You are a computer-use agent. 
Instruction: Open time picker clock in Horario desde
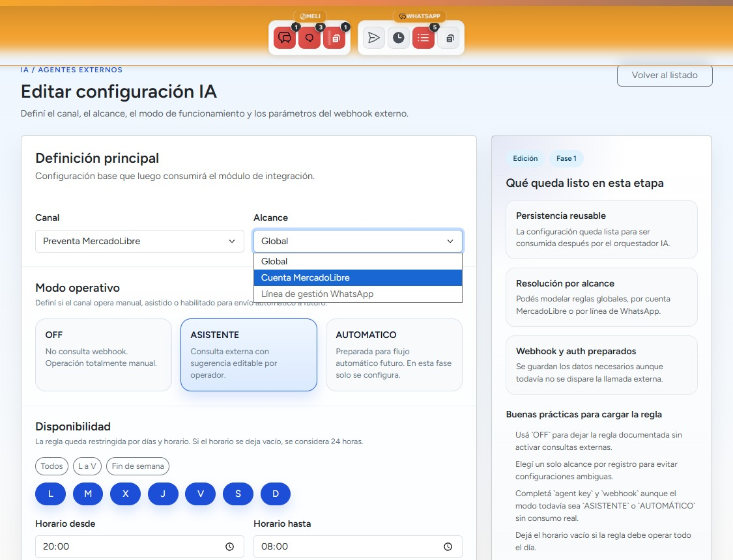pyautogui.click(x=229, y=546)
